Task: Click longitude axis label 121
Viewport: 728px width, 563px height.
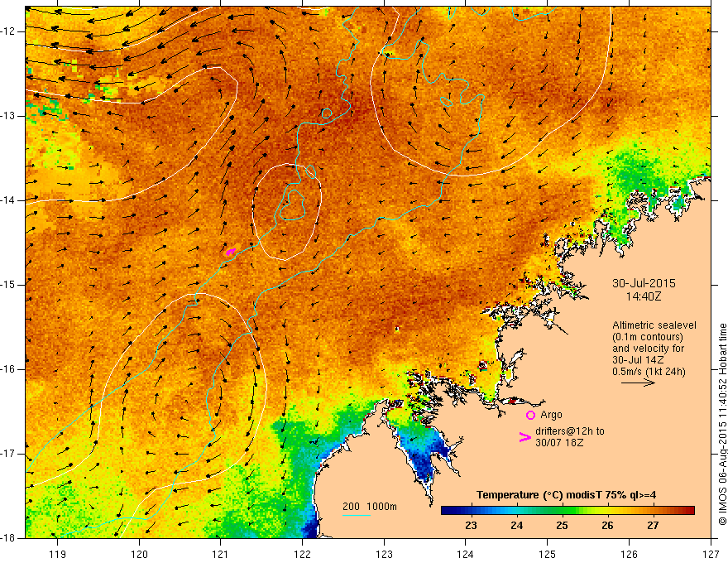Action: (x=221, y=554)
